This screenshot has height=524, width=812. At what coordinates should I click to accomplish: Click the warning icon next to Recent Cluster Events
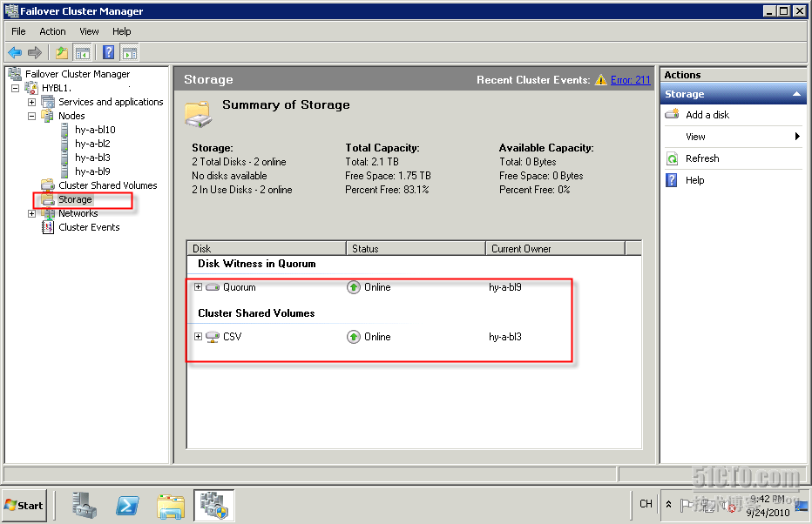tap(600, 80)
